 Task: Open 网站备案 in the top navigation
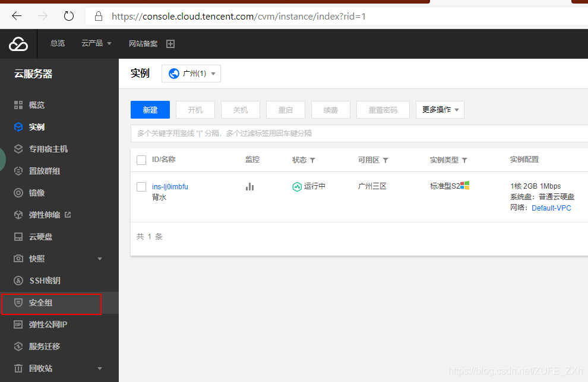point(143,44)
